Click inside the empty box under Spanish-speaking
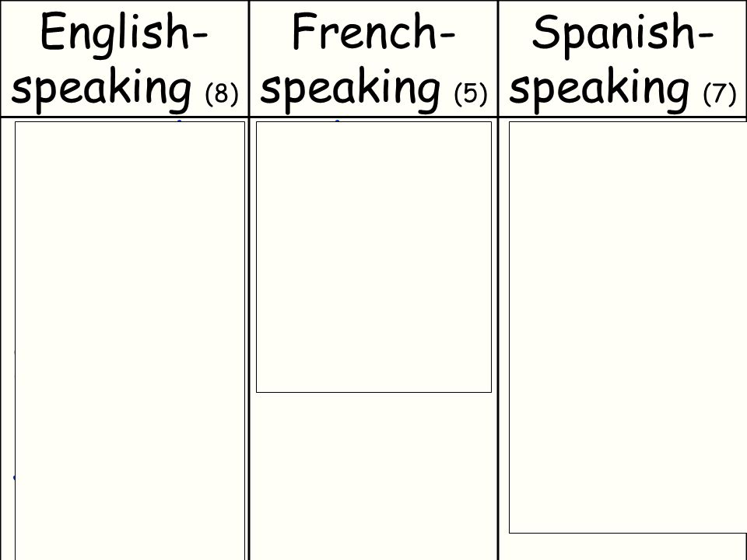Viewport: 747px width, 560px height. point(628,327)
